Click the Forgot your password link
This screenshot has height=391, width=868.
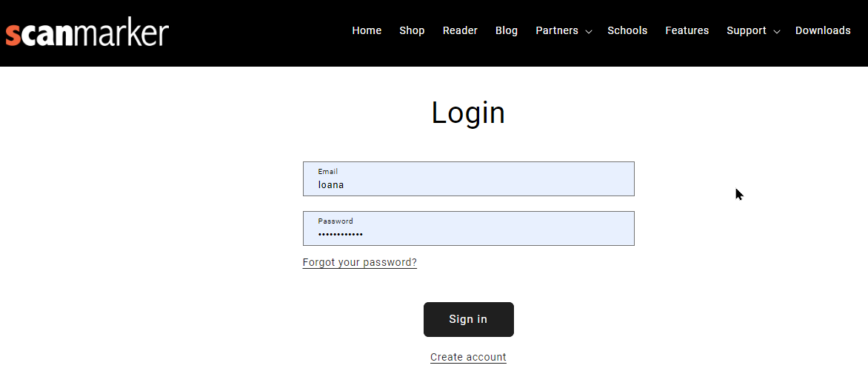point(360,262)
